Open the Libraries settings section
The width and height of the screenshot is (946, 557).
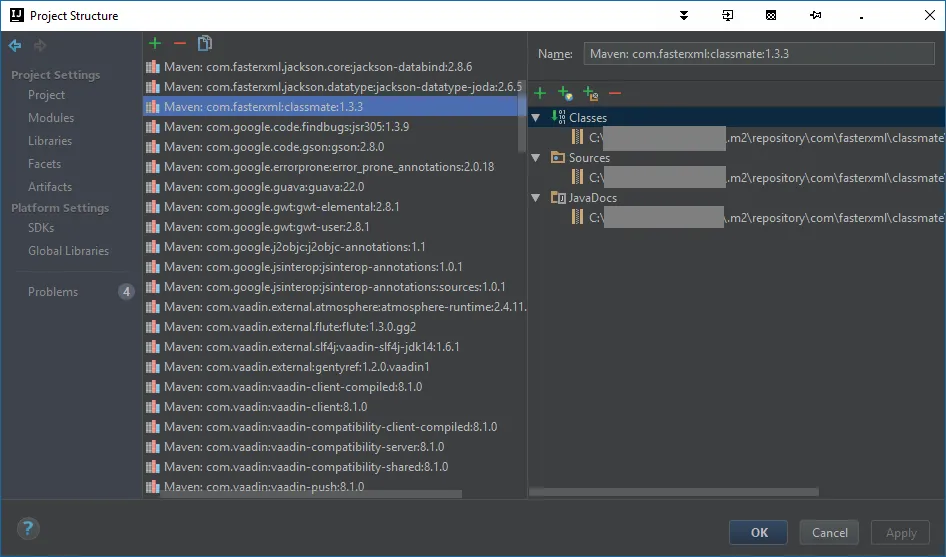click(x=50, y=141)
